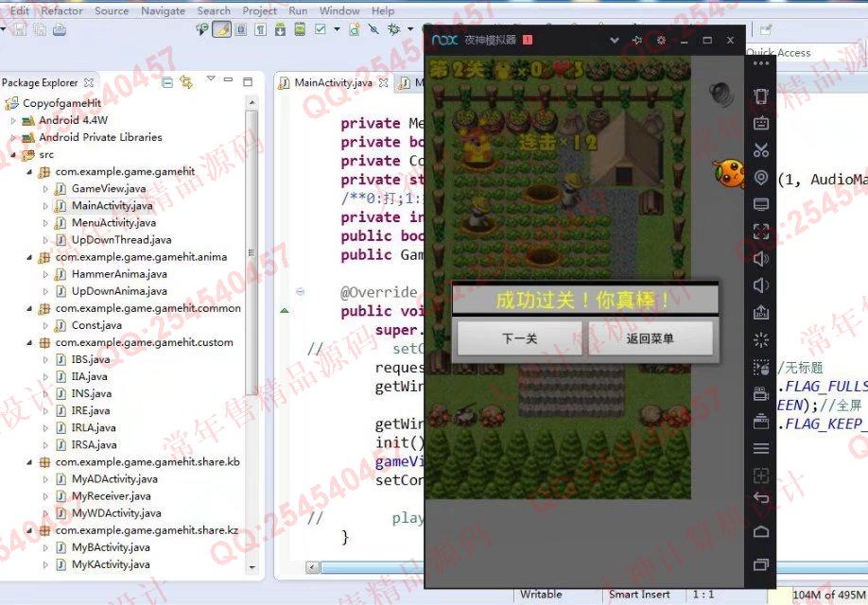This screenshot has width=868, height=605.
Task: Click the Skip All Breakpoints toolbar icon
Action: click(x=374, y=29)
